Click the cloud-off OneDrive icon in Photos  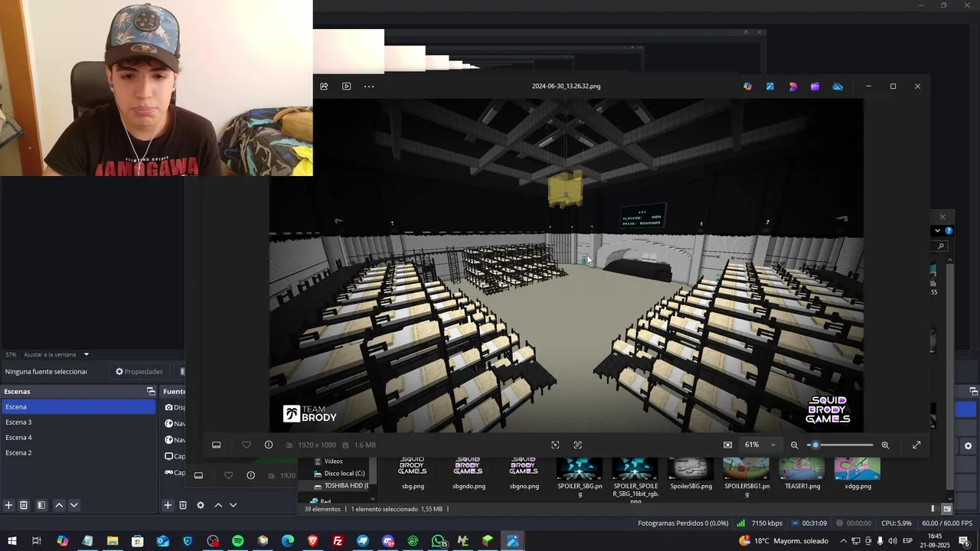(x=838, y=86)
